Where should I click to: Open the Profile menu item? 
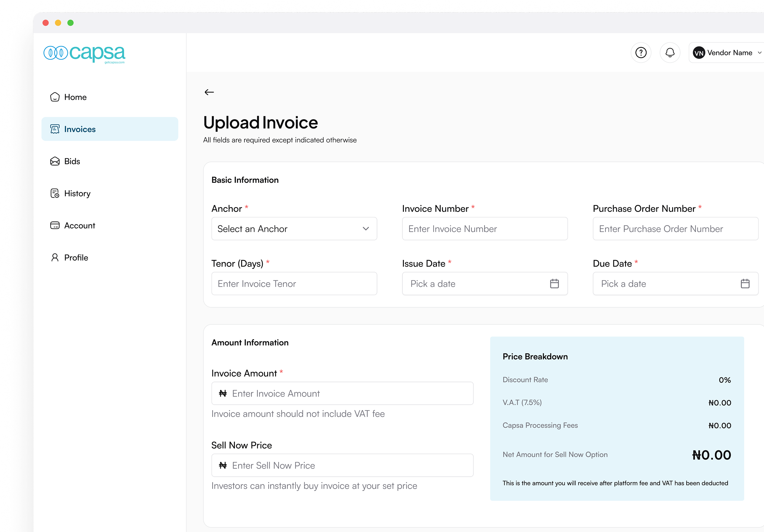pyautogui.click(x=110, y=257)
